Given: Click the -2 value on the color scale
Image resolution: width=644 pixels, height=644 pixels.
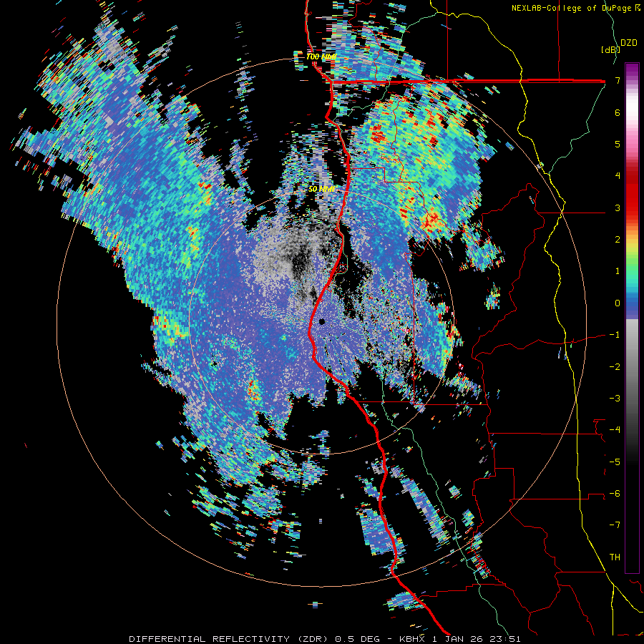Looking at the screenshot, I should 615,367.
